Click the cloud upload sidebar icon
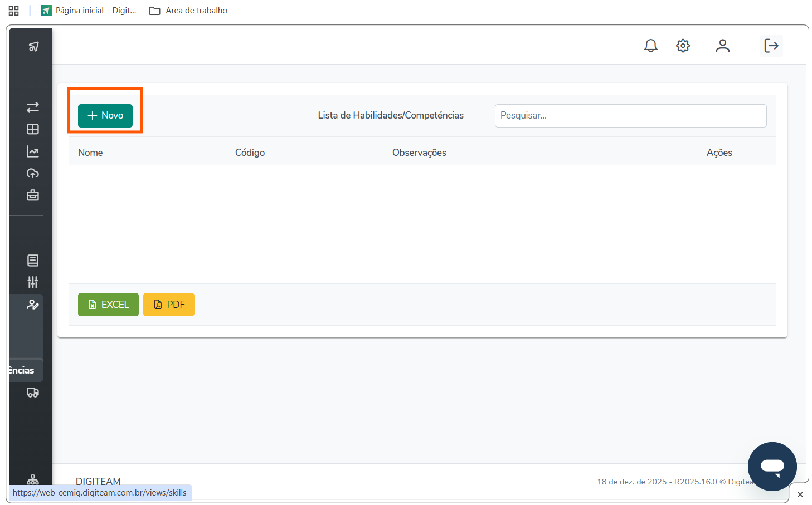The width and height of the screenshot is (812, 505). (33, 173)
